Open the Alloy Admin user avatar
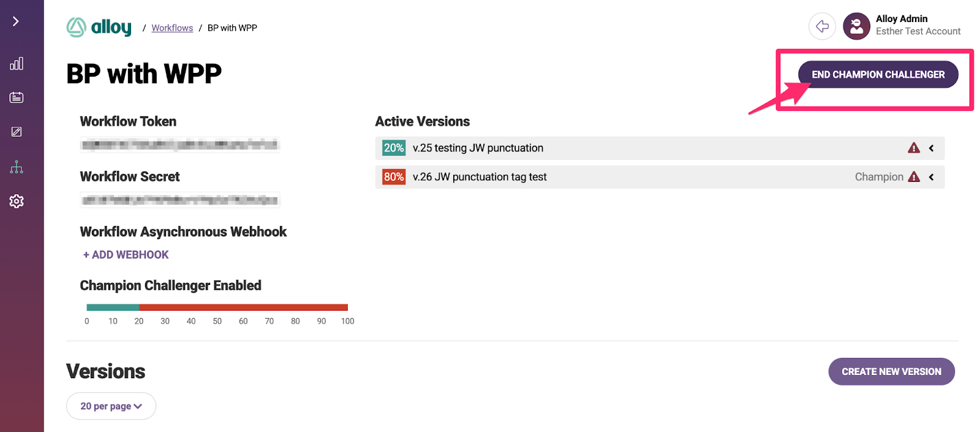This screenshot has width=980, height=432. [x=856, y=26]
